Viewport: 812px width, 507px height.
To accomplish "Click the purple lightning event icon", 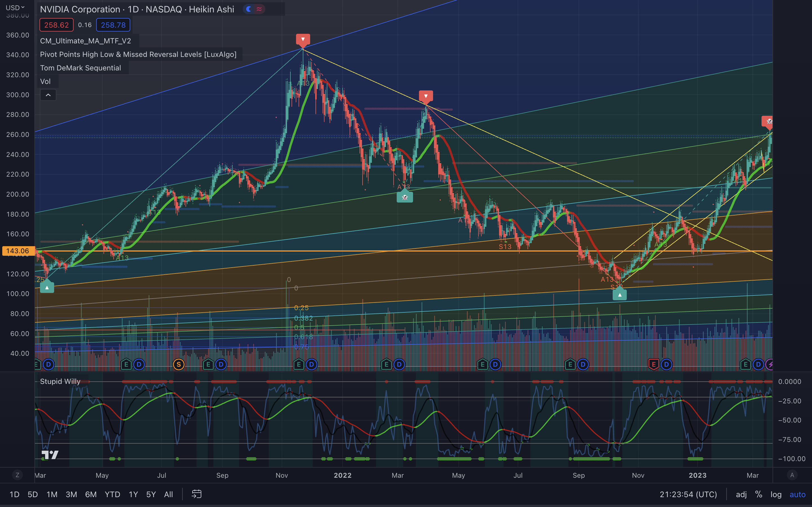I will pos(770,364).
